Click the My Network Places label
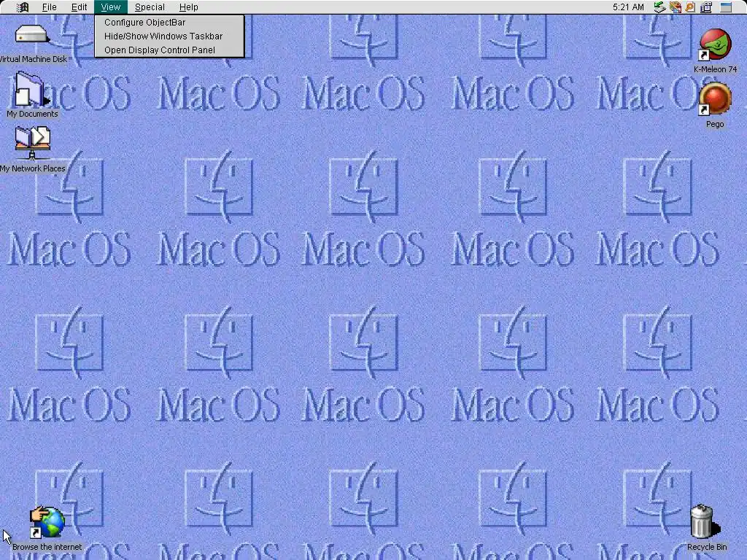The width and height of the screenshot is (747, 560). 32,168
